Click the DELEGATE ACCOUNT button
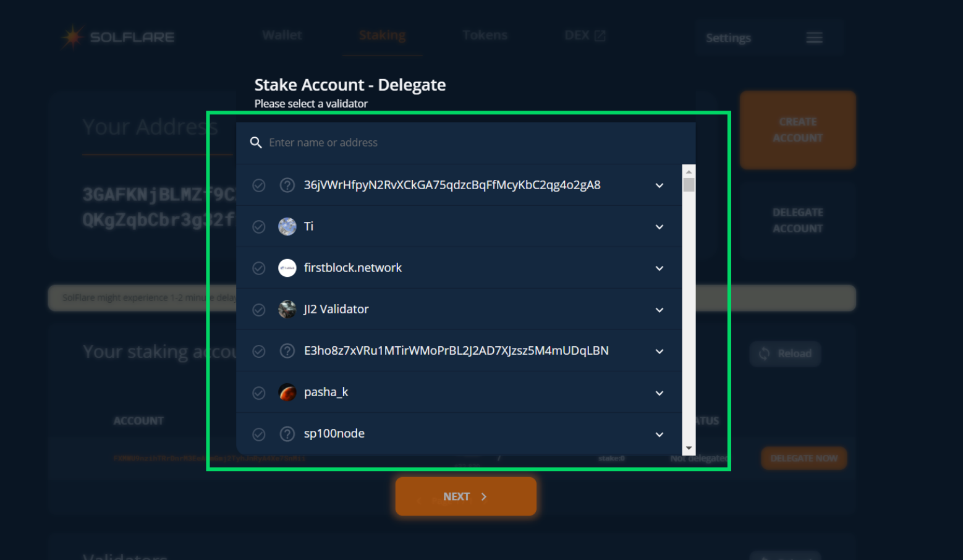This screenshot has height=560, width=963. pos(798,221)
